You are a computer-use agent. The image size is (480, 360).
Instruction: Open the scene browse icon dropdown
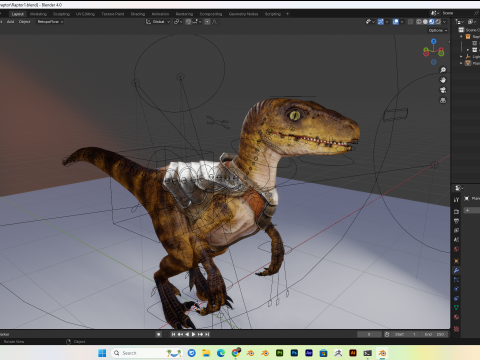[434, 13]
